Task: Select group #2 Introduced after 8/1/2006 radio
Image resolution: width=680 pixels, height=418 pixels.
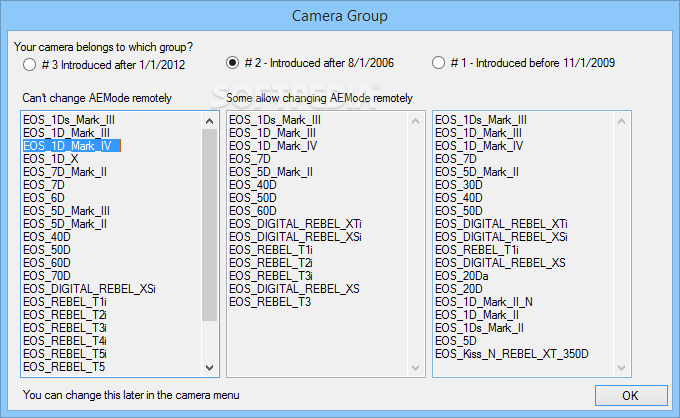Action: [x=232, y=63]
